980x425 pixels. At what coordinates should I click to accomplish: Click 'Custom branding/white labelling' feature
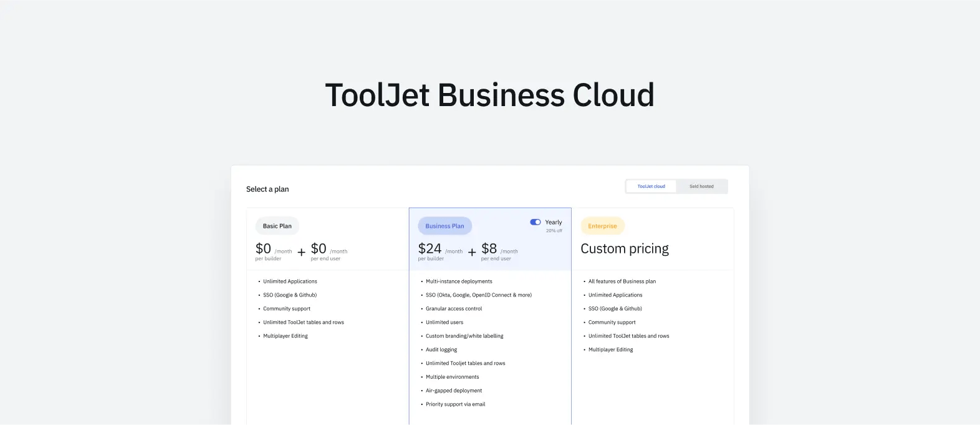pos(464,336)
